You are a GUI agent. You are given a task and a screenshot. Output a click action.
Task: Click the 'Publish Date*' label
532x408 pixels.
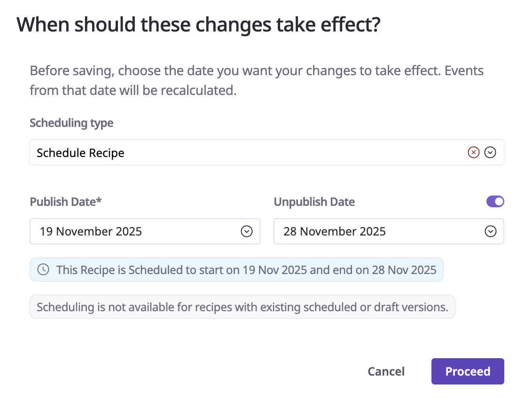click(66, 202)
